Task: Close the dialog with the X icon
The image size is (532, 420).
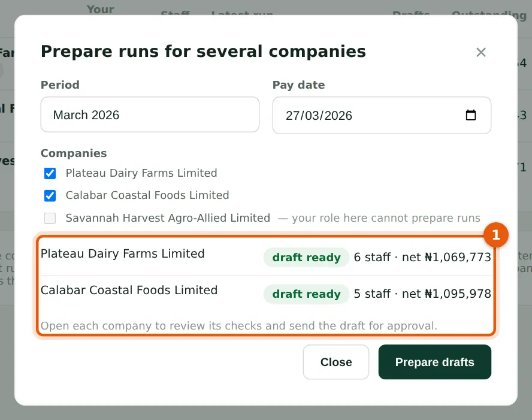Action: click(x=480, y=52)
